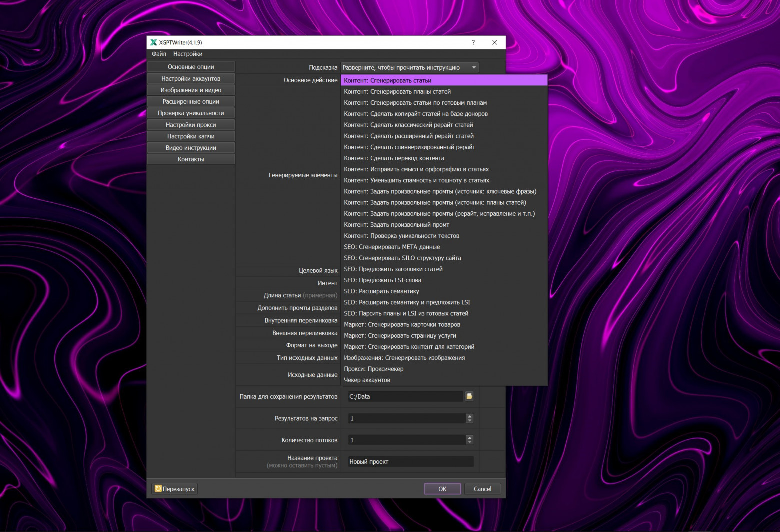
Task: Choose Уменьшить спамность и тошноту в статьях
Action: [x=444, y=180]
